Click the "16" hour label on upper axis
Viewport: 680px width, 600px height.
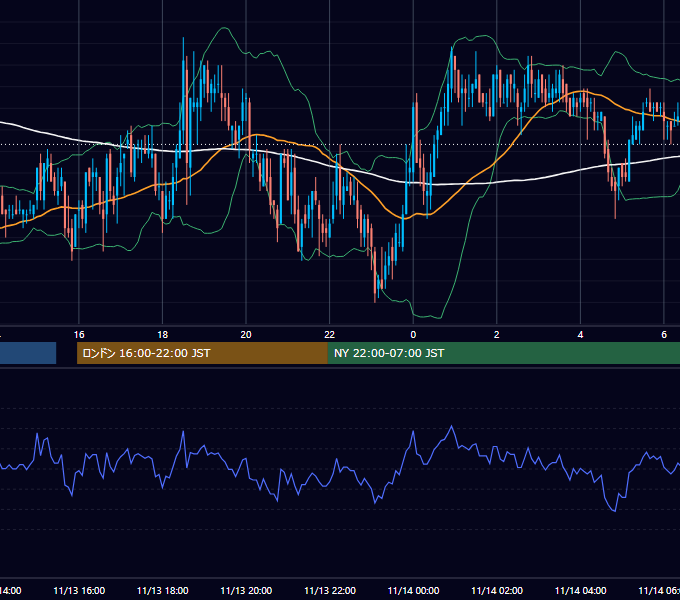tap(79, 335)
